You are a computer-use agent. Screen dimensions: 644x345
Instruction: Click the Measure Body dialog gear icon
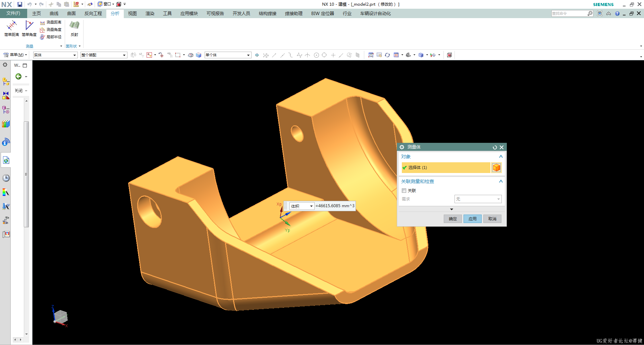[402, 147]
